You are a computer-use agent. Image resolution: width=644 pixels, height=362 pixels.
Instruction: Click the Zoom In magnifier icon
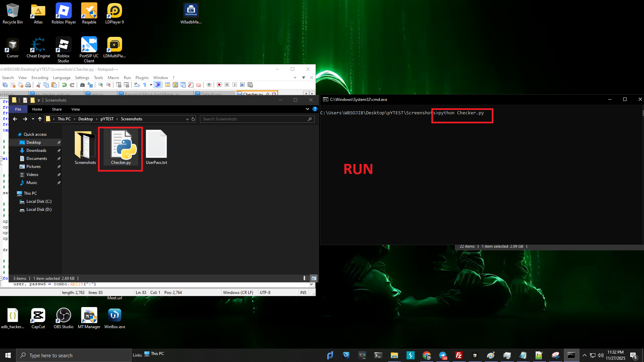pos(100,85)
